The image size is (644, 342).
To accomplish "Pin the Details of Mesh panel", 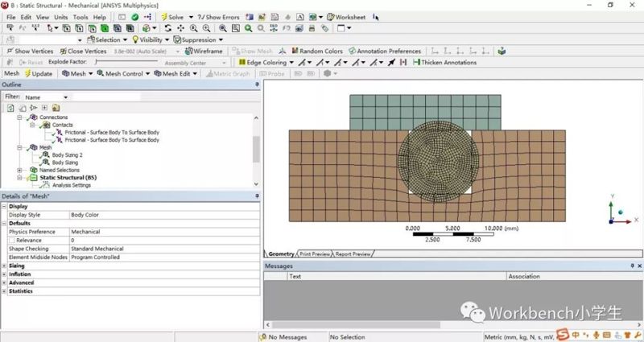I will pos(257,196).
